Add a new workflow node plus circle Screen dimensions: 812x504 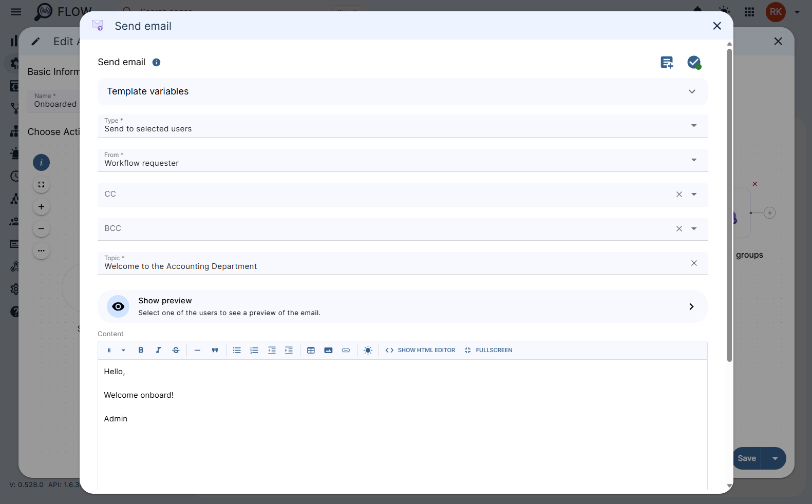769,213
